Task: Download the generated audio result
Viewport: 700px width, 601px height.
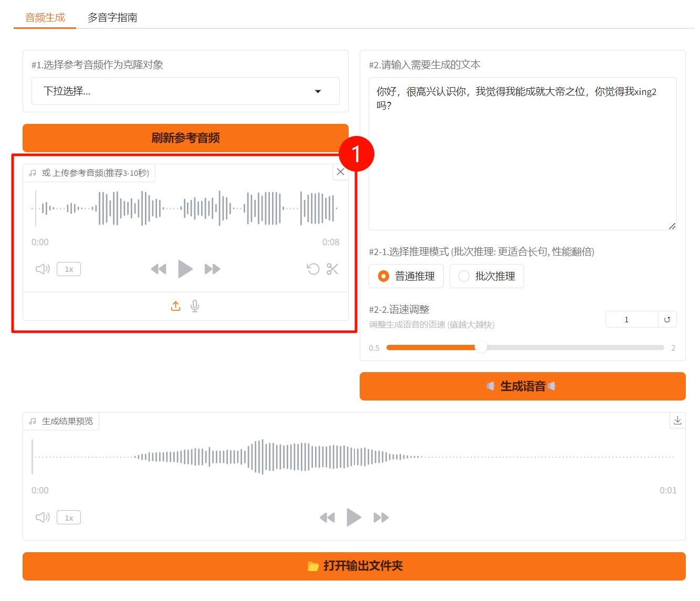Action: tap(677, 420)
